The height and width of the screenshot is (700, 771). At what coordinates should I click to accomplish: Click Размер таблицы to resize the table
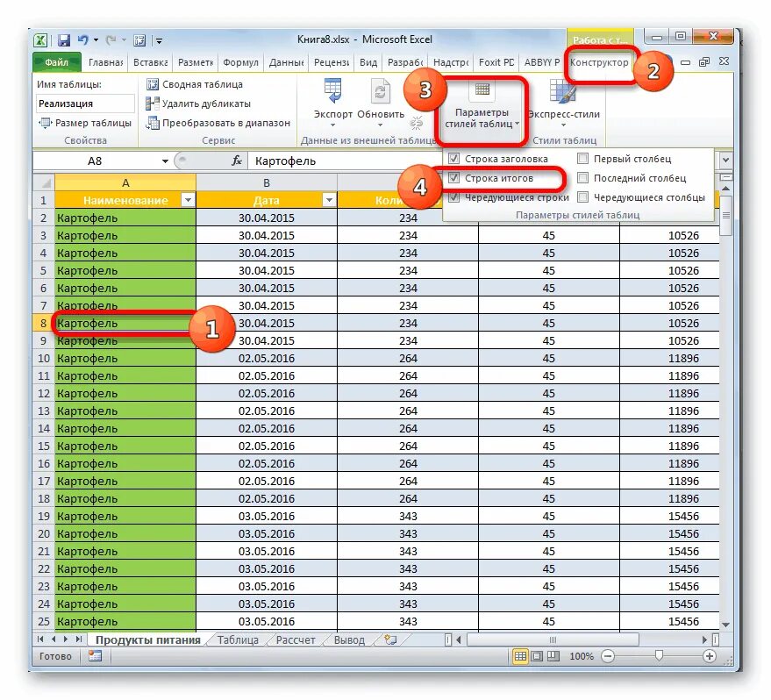coord(85,123)
